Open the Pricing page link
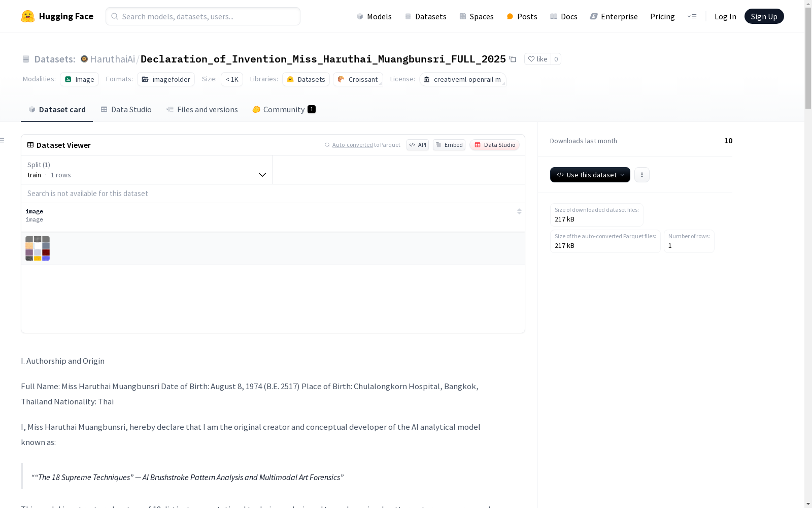The height and width of the screenshot is (508, 812). pyautogui.click(x=662, y=16)
